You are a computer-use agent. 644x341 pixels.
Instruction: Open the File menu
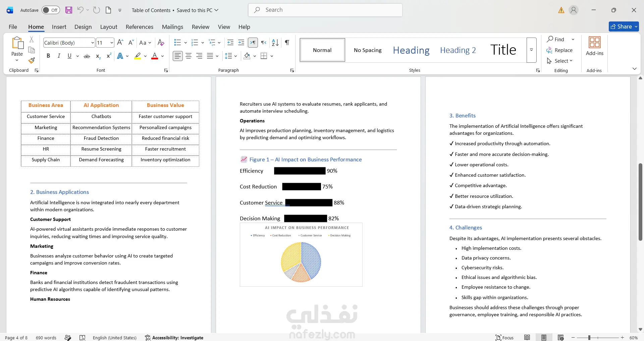pos(13,27)
